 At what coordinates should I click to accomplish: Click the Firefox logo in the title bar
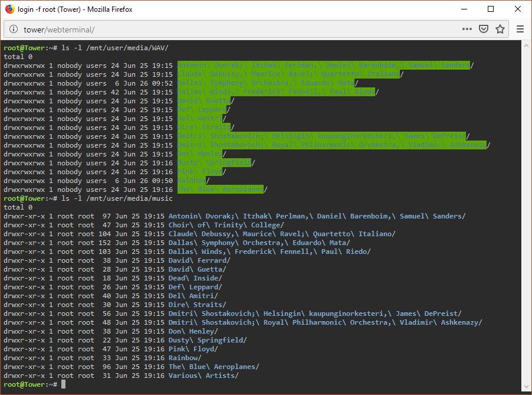pyautogui.click(x=10, y=9)
